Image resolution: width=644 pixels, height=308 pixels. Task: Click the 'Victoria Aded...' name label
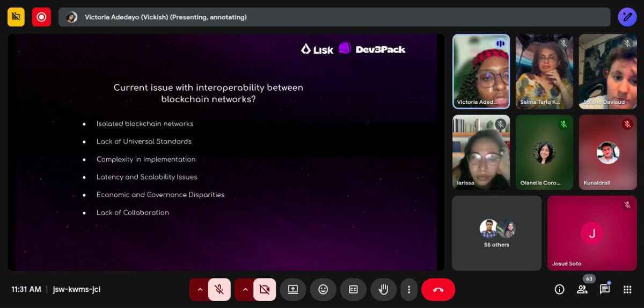[x=477, y=102]
